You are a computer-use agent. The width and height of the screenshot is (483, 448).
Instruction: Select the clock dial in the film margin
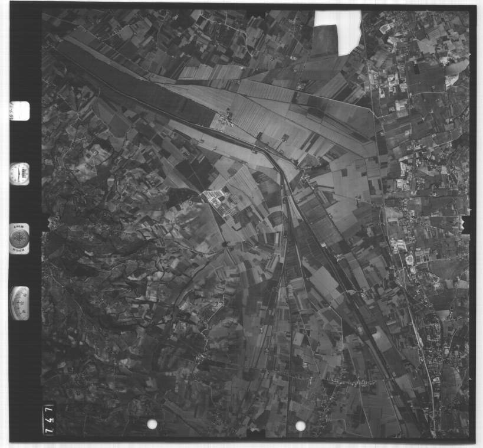click(19, 174)
